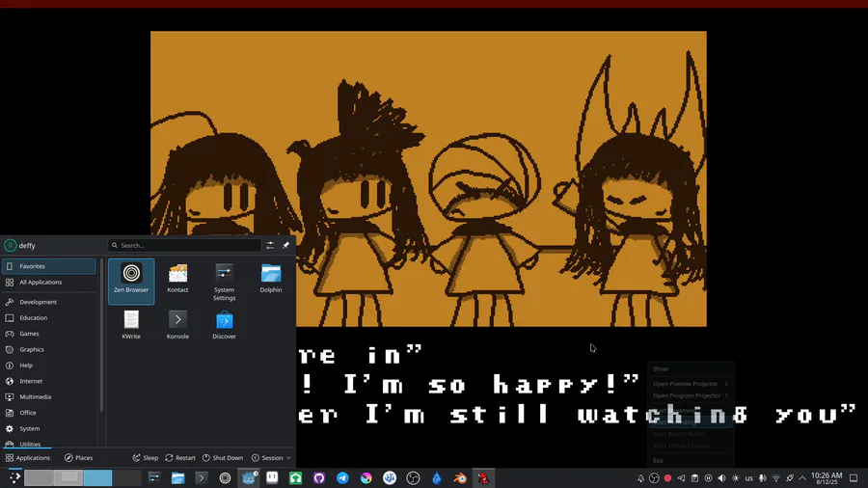The image size is (868, 488).
Task: Launch KWrite text editor
Action: (131, 325)
